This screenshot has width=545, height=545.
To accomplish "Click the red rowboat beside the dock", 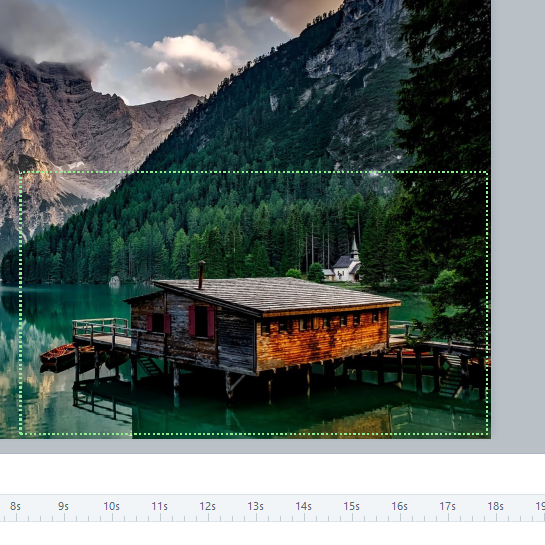I will tap(57, 355).
